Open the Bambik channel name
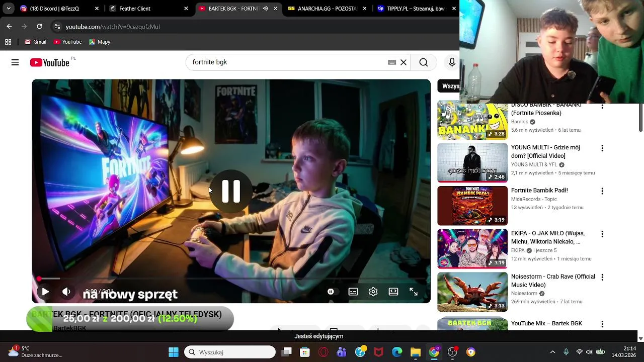This screenshot has width=644, height=362. tap(520, 122)
